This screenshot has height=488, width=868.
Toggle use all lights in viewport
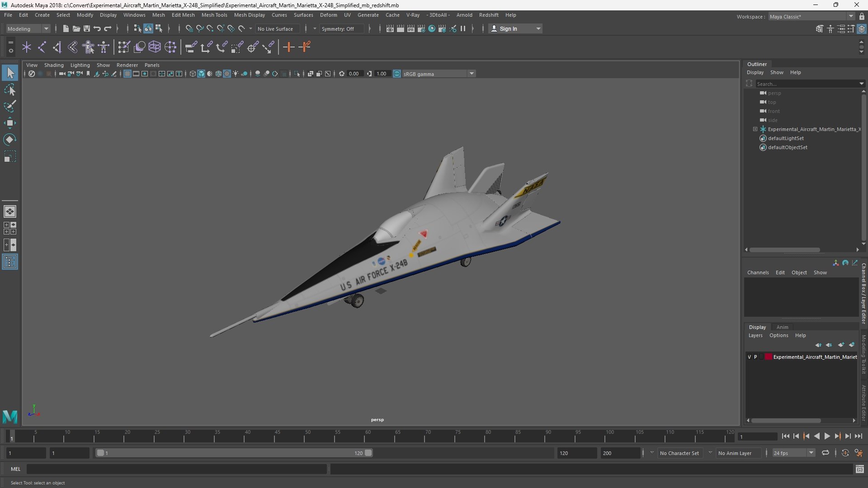pos(236,74)
